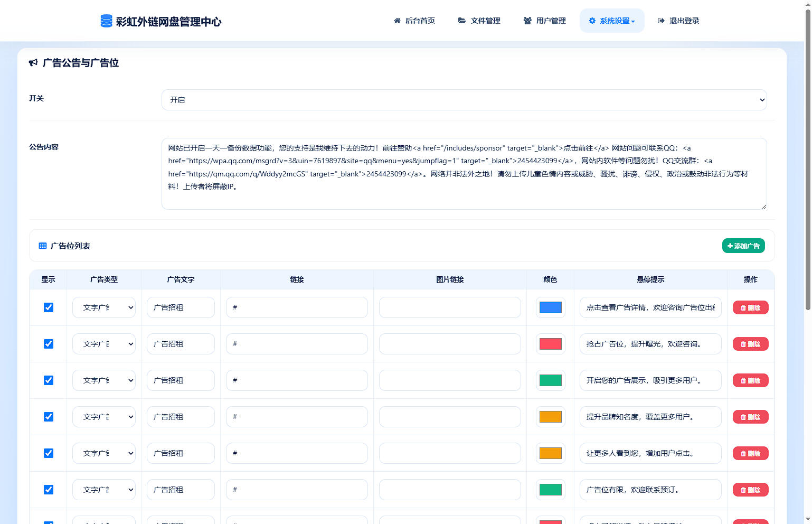
Task: Pick the blue color swatch in first row
Action: coord(551,307)
